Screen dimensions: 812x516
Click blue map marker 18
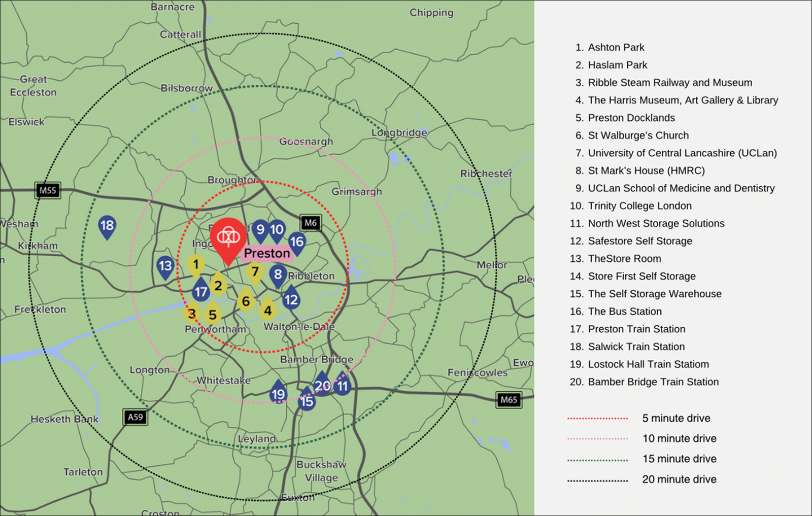click(x=107, y=227)
